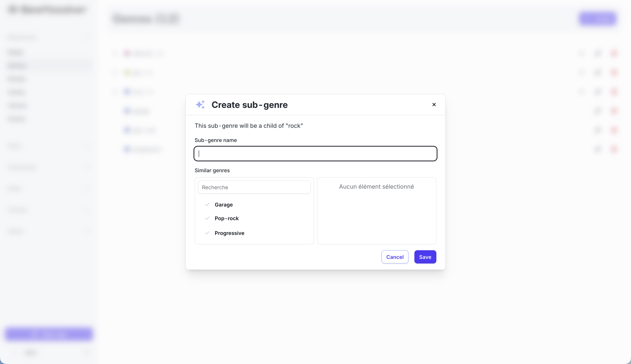Click the blurred purple button in the page header

click(597, 19)
